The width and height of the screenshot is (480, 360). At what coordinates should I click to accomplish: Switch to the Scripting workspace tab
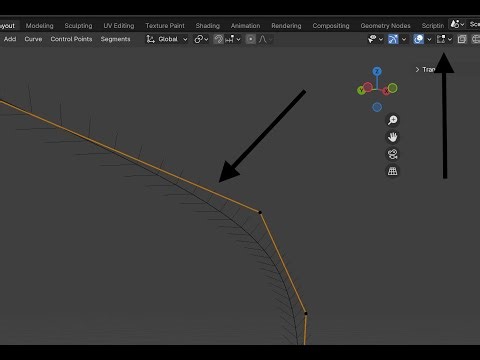433,26
